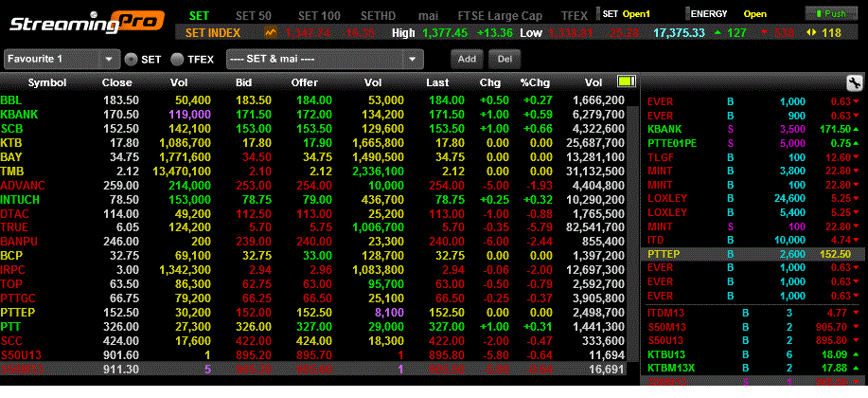Open the SET INDEX chart icon
The height and width of the screenshot is (398, 868).
click(x=271, y=33)
